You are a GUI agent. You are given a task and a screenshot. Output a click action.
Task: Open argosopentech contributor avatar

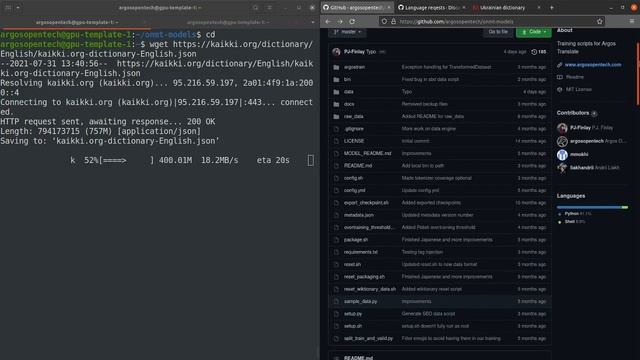point(562,141)
